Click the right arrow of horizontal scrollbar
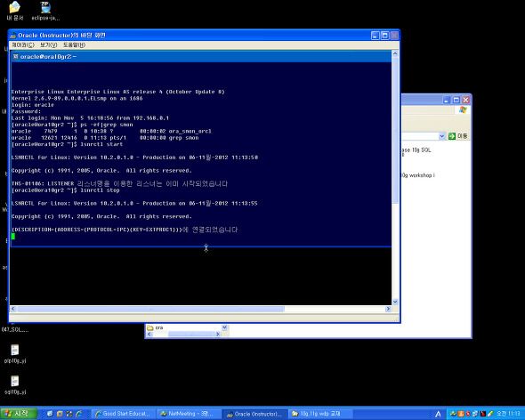Viewport: 525px width, 420px height. tap(388, 309)
